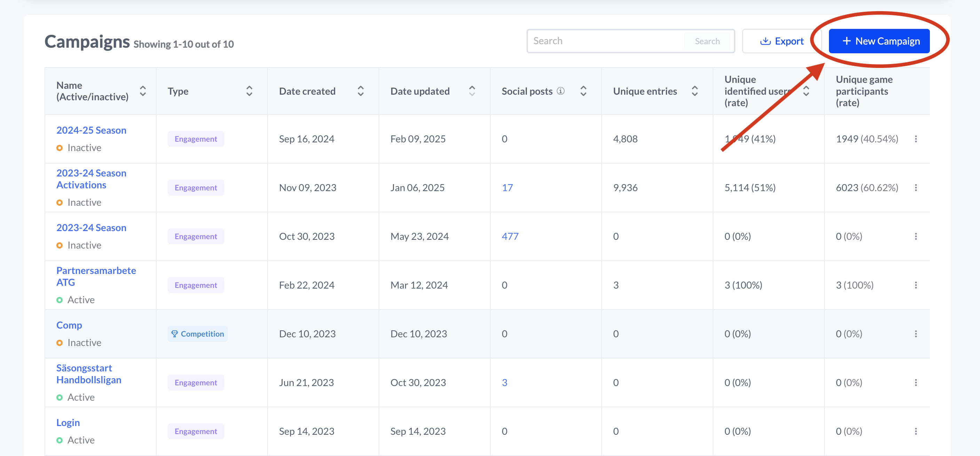
Task: Open three-dot menu for 2024-25 Season
Action: [x=915, y=139]
